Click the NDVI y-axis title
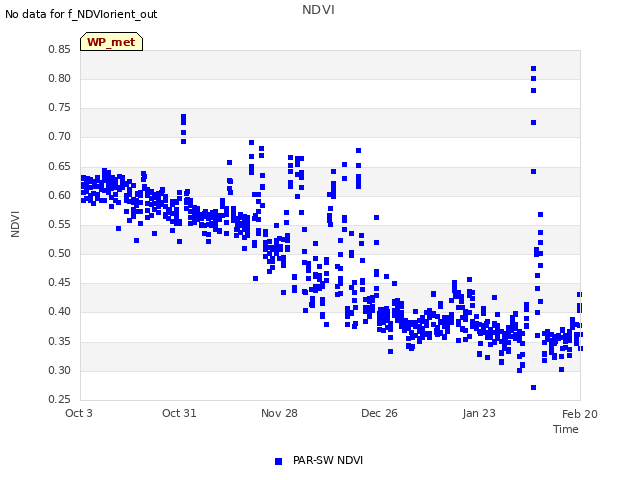 pyautogui.click(x=15, y=224)
